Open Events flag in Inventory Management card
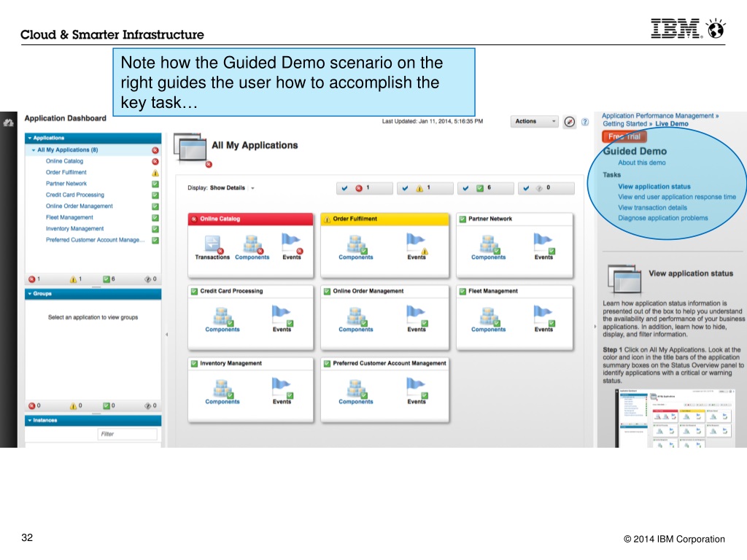 282,388
